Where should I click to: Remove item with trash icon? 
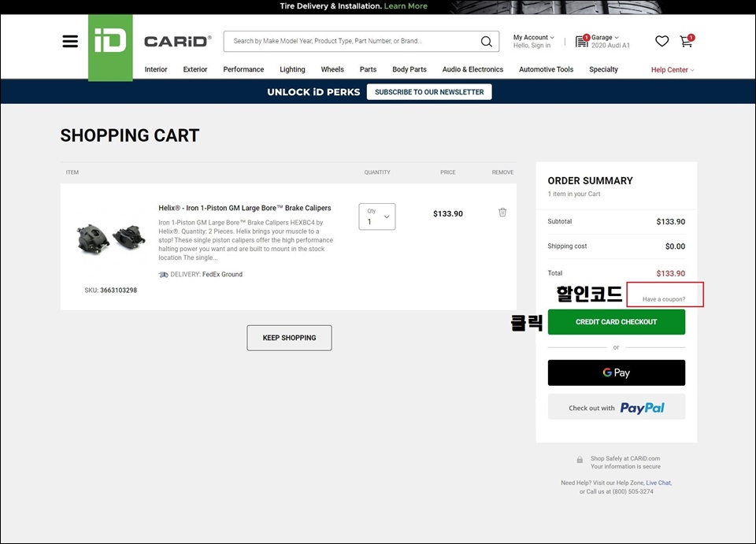coord(502,212)
